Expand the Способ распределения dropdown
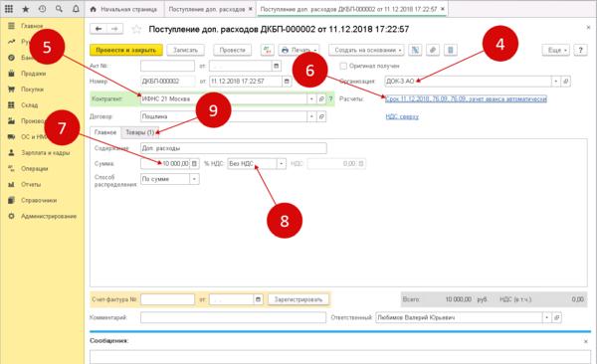The image size is (597, 364). pyautogui.click(x=194, y=179)
